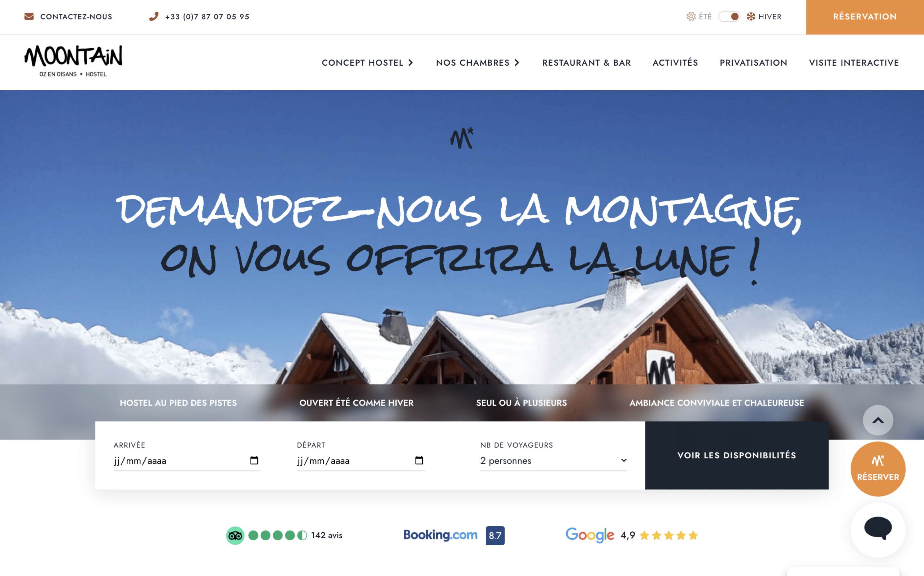Click the orange Réservation button
The width and height of the screenshot is (924, 576).
[x=865, y=17]
